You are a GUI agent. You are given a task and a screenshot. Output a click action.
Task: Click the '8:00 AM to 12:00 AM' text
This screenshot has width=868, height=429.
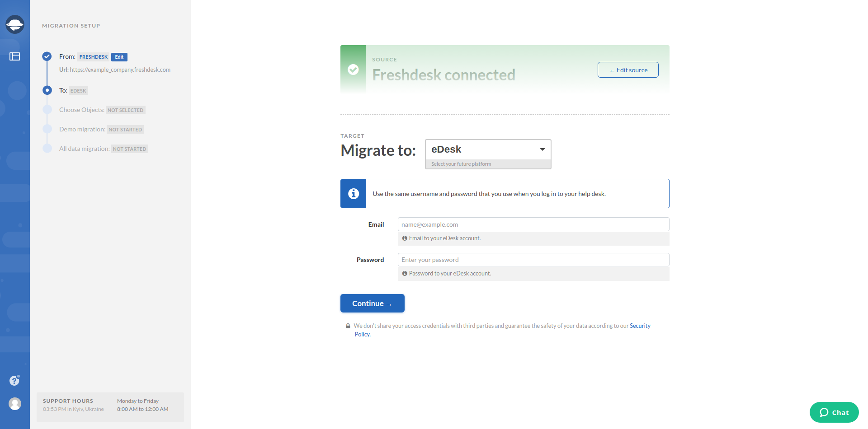(x=143, y=409)
